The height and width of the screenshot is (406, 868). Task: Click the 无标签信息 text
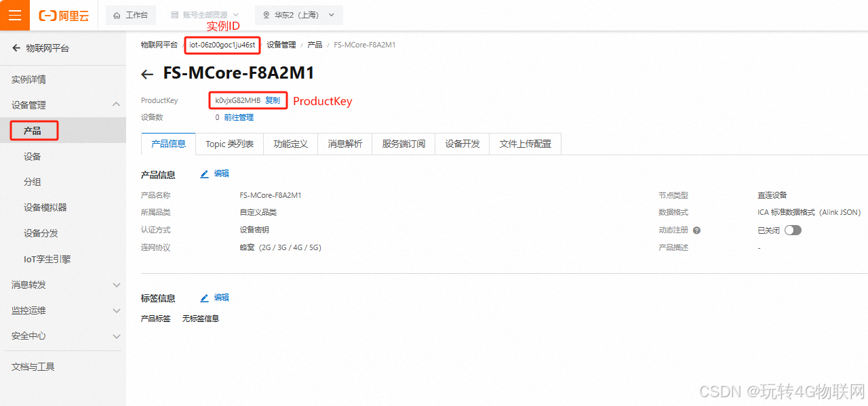(x=201, y=319)
